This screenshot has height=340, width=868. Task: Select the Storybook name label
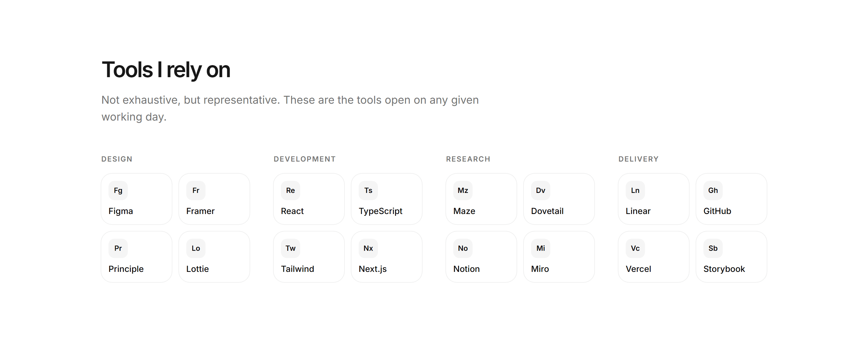pos(724,269)
